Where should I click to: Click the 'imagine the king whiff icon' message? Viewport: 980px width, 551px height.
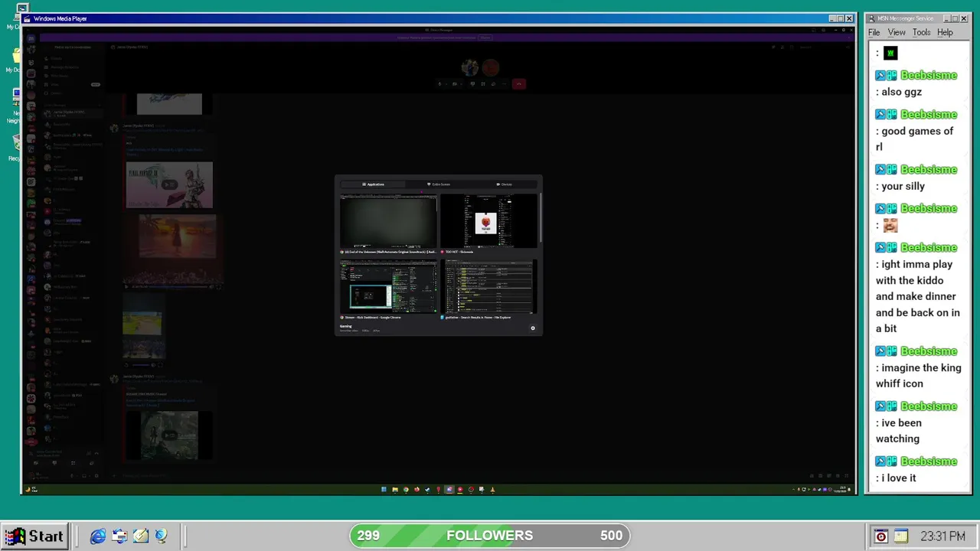pos(919,376)
